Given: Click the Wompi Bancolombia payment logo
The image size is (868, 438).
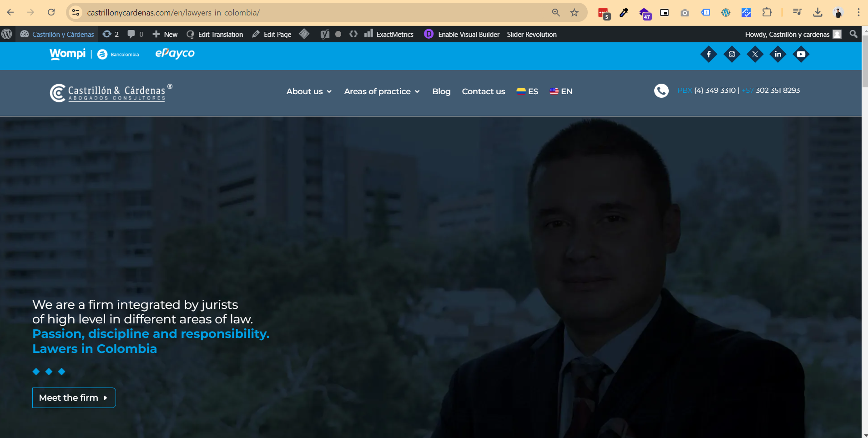Looking at the screenshot, I should click(95, 54).
